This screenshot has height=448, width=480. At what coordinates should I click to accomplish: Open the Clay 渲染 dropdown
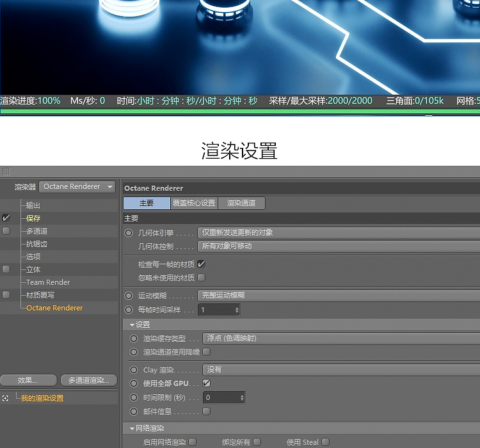341,370
